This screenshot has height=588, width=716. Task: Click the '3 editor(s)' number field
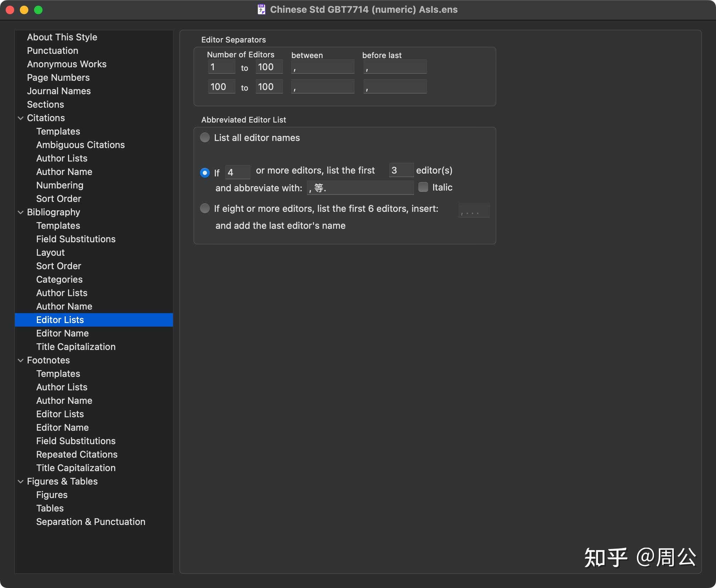click(x=401, y=170)
